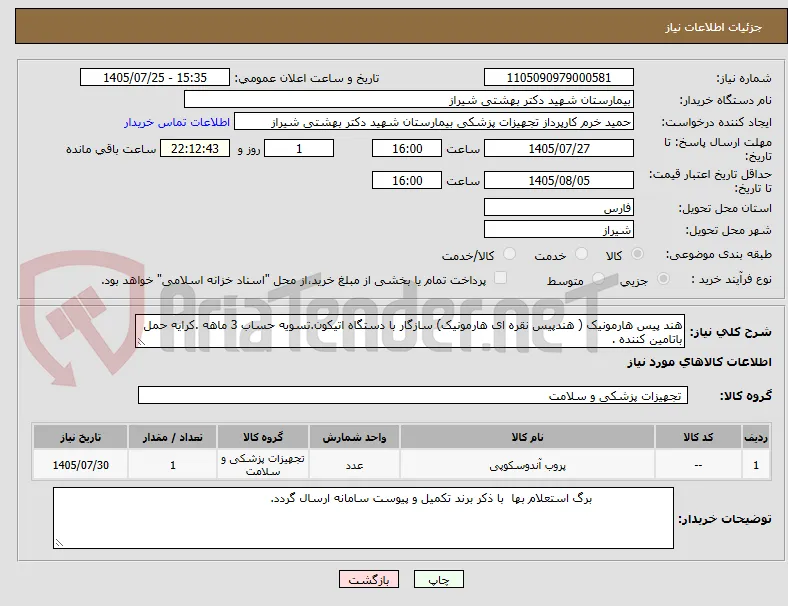Click the request creator name field
Viewport: 788px width, 606px height.
tap(434, 122)
